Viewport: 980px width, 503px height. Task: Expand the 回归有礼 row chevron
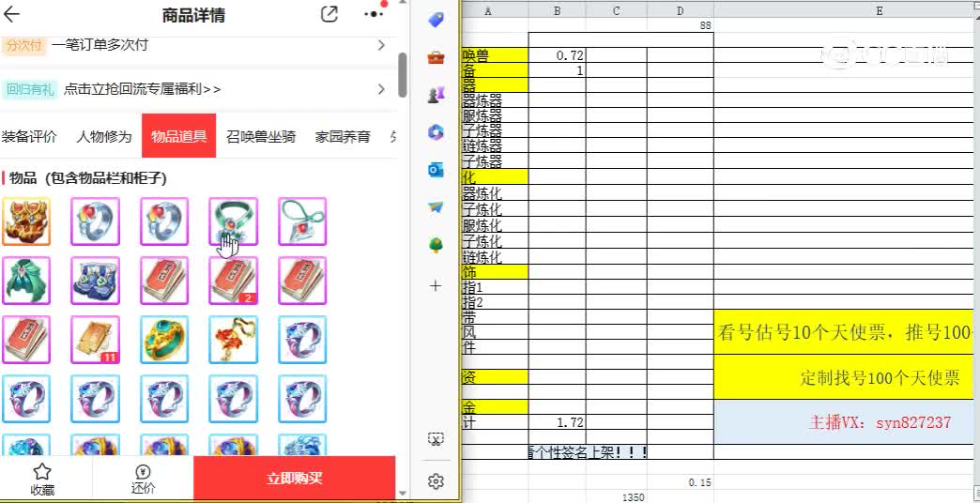pyautogui.click(x=381, y=89)
